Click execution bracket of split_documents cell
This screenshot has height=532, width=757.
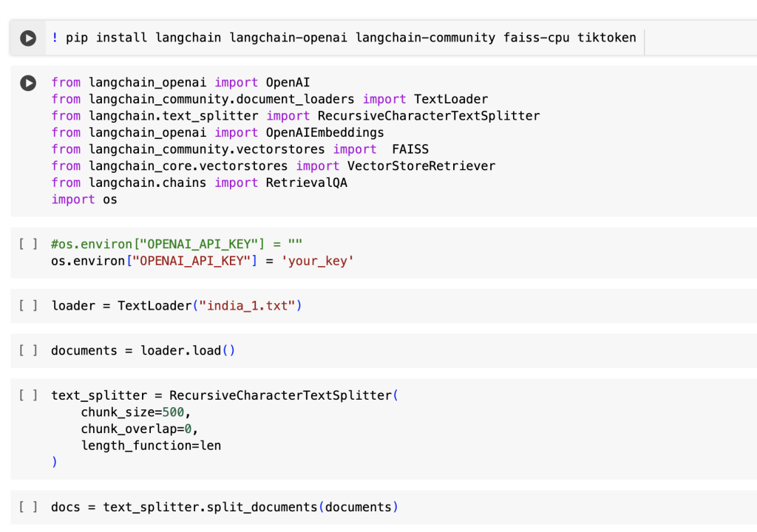pyautogui.click(x=28, y=507)
